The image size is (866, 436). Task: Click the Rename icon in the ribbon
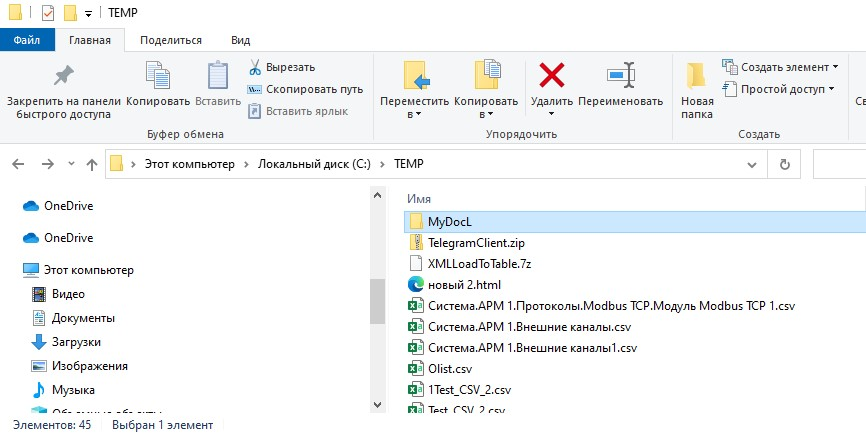click(x=620, y=76)
